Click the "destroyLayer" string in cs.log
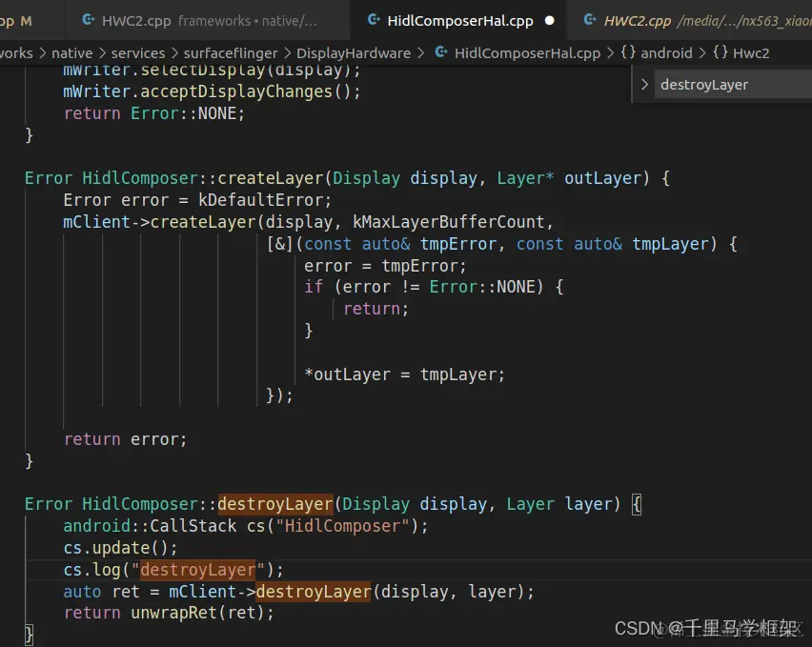Viewport: 812px width, 647px height. point(198,570)
